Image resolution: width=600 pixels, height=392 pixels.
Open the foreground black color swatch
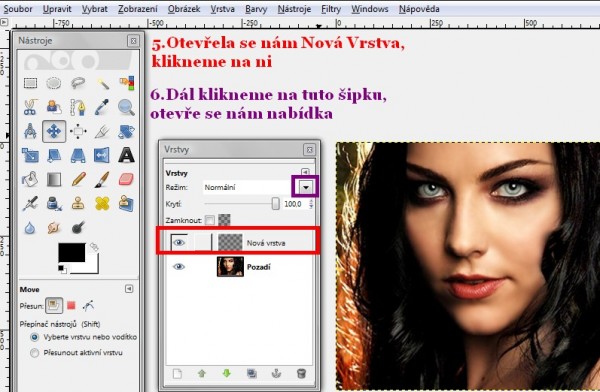click(72, 252)
